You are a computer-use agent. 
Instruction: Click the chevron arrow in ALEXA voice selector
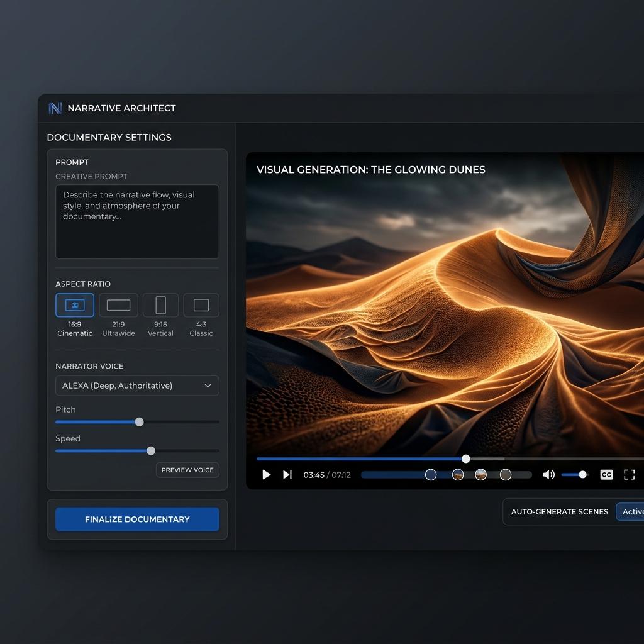click(x=208, y=386)
